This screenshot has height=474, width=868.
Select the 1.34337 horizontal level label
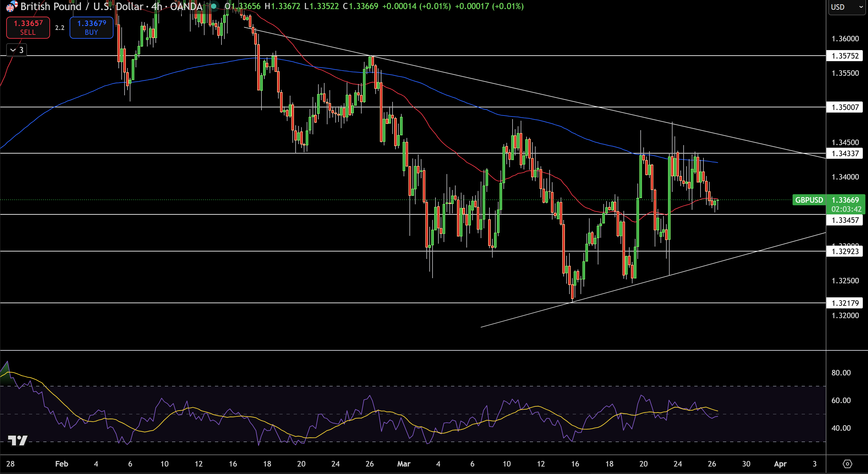(844, 154)
